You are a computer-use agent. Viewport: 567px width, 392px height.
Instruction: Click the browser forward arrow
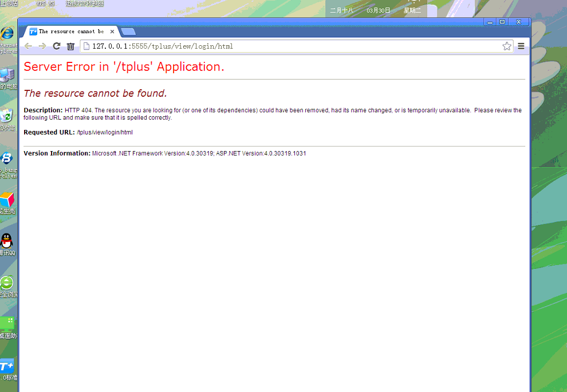(x=42, y=46)
